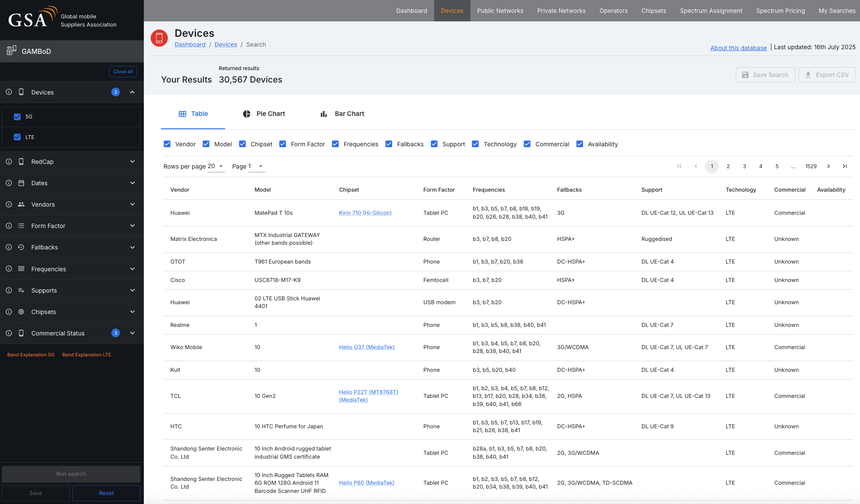Expand the Commercial Status filter section
Viewport: 860px width, 504px height.
[132, 333]
